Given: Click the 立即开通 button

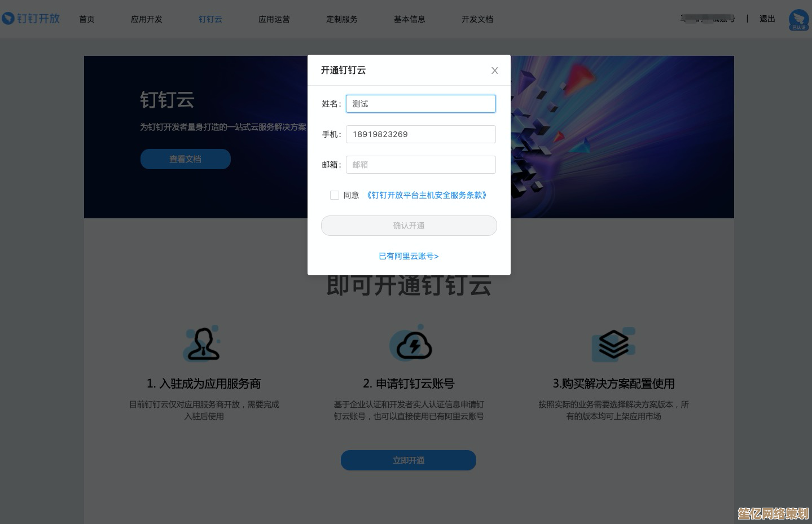Looking at the screenshot, I should 409,460.
